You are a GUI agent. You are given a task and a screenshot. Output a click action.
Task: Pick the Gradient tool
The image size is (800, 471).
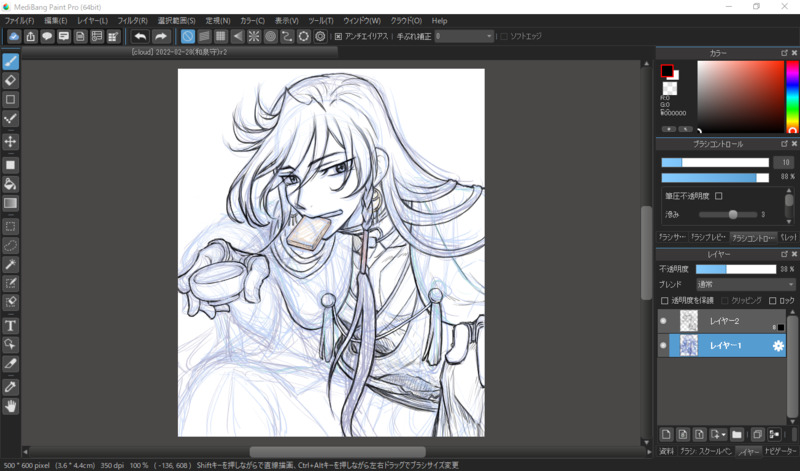click(10, 203)
